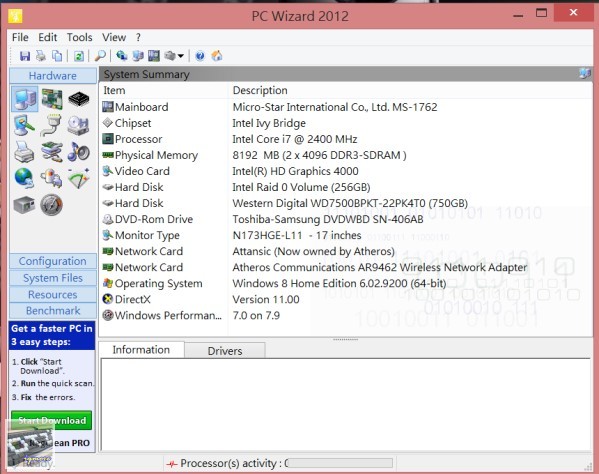Click the gray tool icon beside dropdown arrow

(170, 56)
